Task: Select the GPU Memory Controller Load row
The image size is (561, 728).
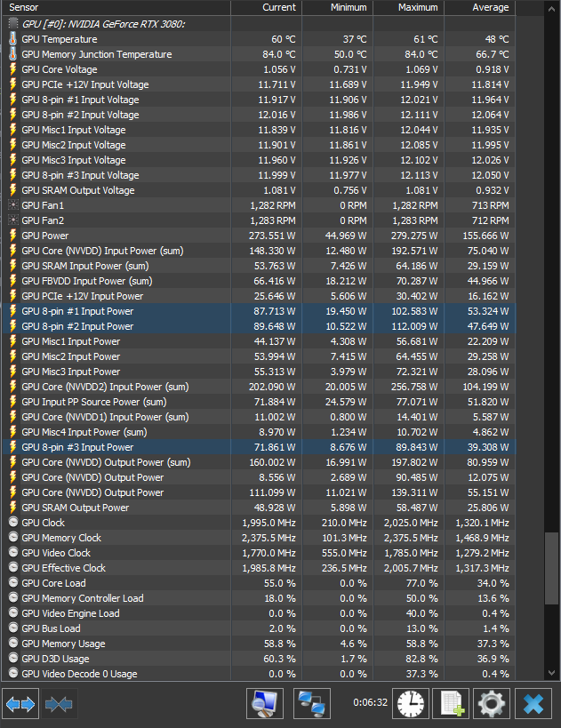Action: (x=259, y=598)
